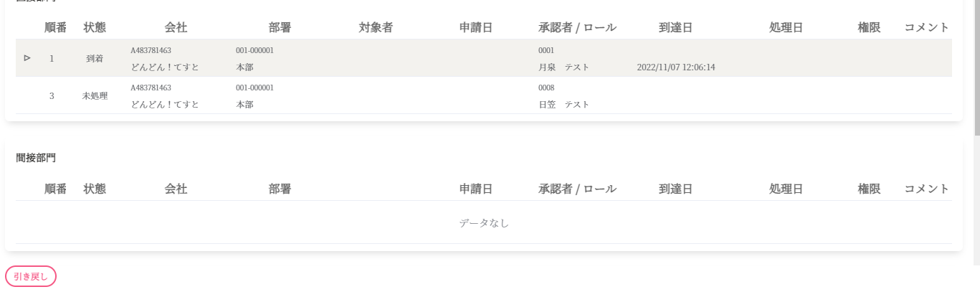The image size is (980, 292).
Task: Click 承認者 / ロール header in 間接部門 table
Action: 577,189
